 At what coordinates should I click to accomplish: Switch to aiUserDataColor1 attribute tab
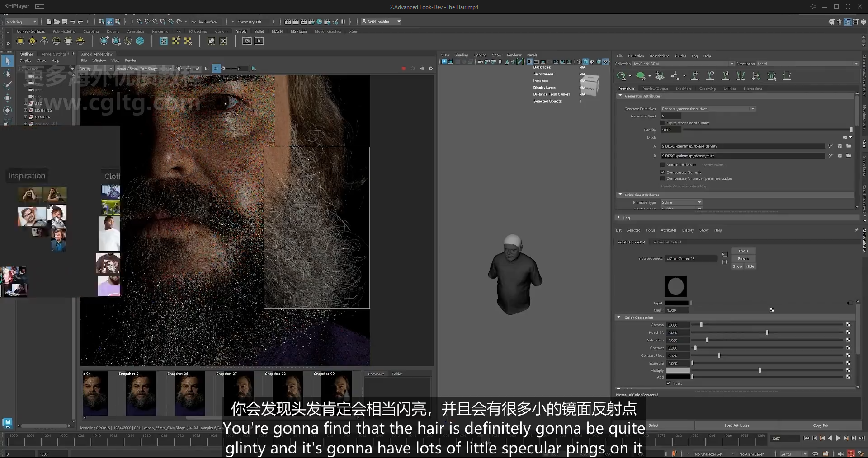(x=667, y=242)
